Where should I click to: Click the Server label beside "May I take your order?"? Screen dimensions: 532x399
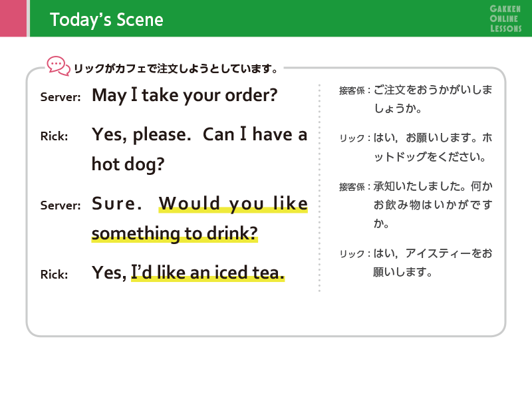pyautogui.click(x=61, y=96)
